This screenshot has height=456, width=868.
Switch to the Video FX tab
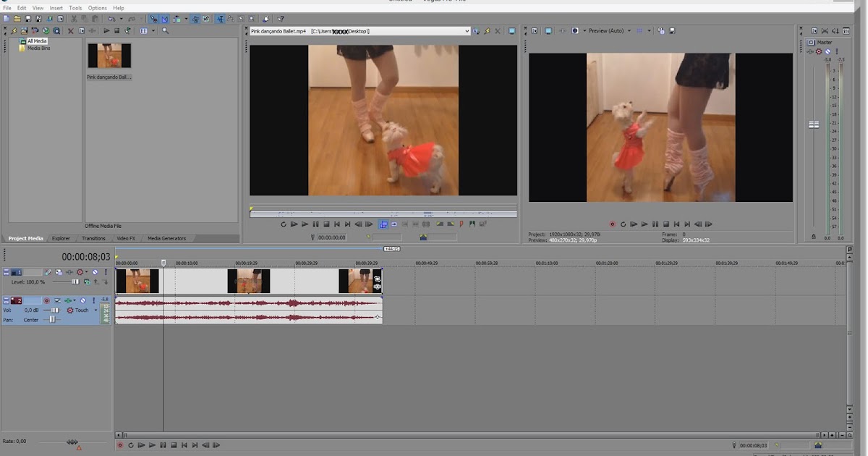tap(126, 238)
